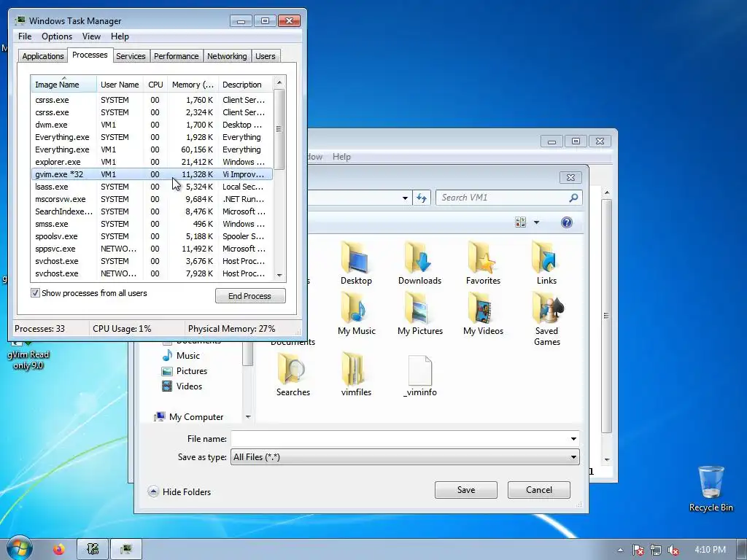Click the Action Center flag tray icon
Image resolution: width=747 pixels, height=560 pixels.
pyautogui.click(x=638, y=550)
